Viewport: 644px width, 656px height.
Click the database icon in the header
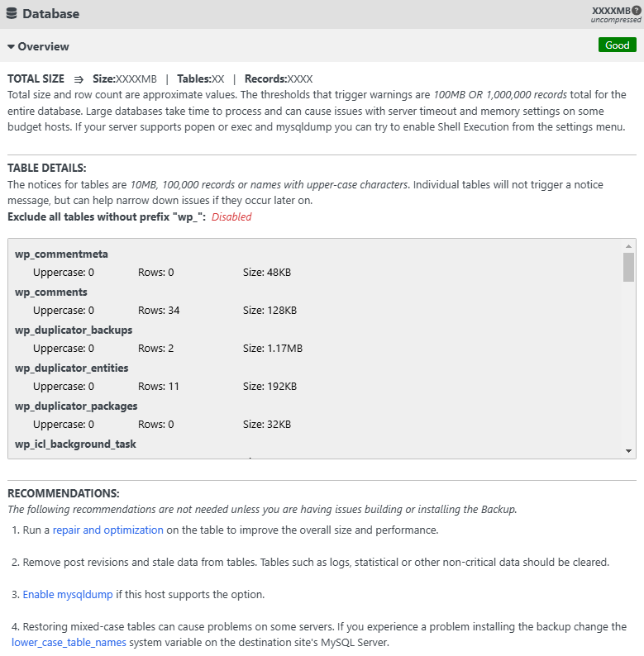[12, 13]
